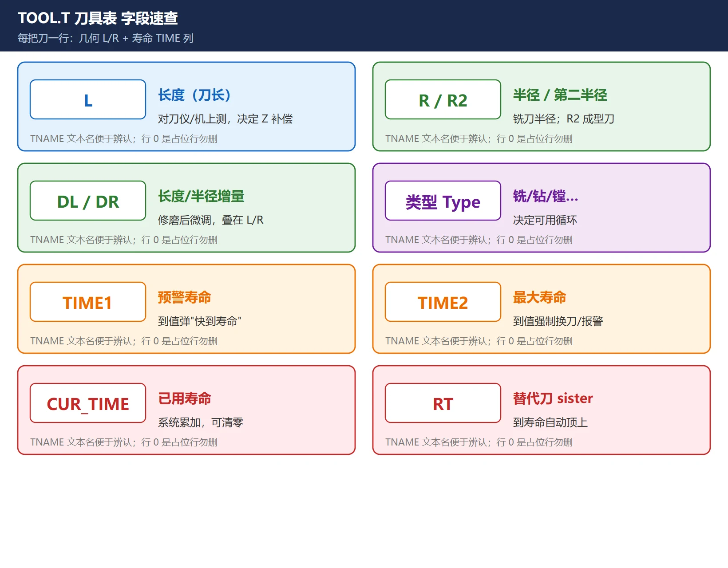Click the TNAME note in the DL / DR card
The height and width of the screenshot is (568, 728).
(x=124, y=240)
